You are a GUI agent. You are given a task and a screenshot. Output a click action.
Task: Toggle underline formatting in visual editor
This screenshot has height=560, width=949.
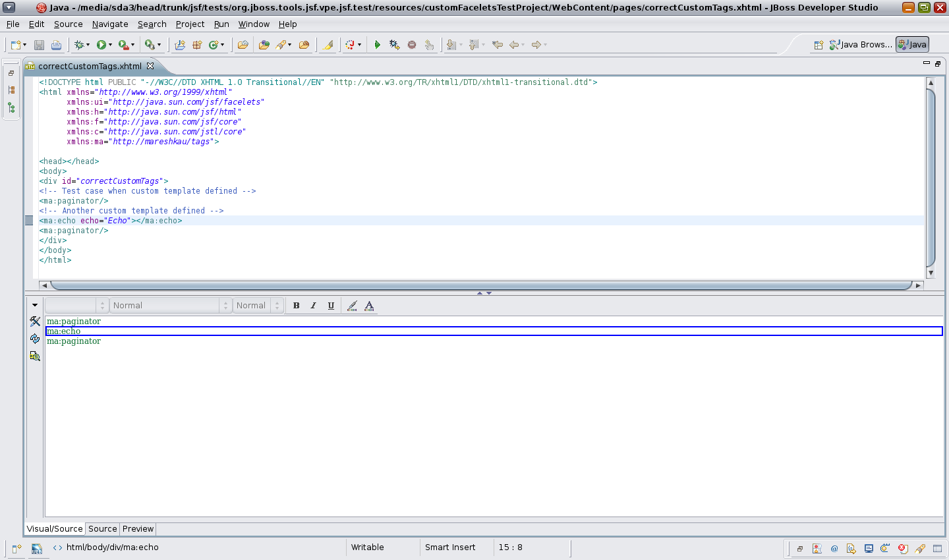(331, 306)
